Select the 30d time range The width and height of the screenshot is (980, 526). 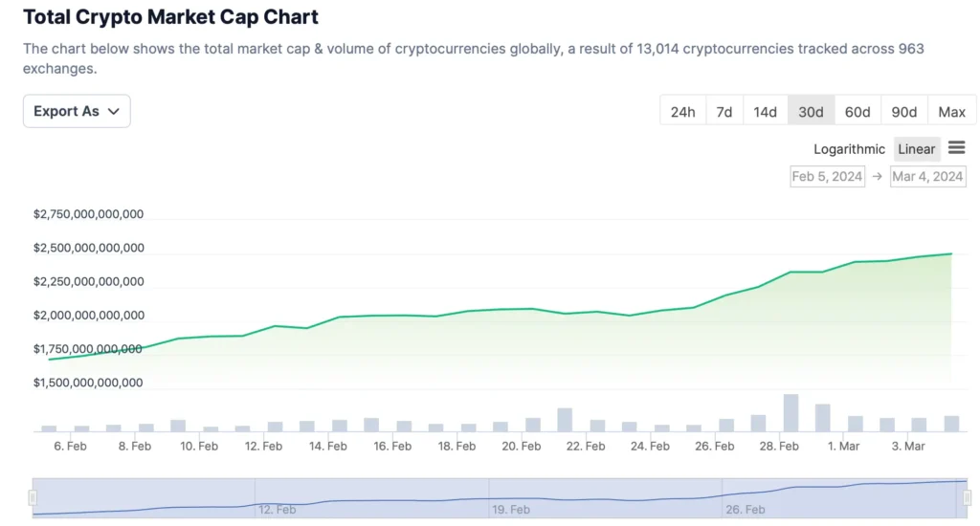click(x=811, y=112)
